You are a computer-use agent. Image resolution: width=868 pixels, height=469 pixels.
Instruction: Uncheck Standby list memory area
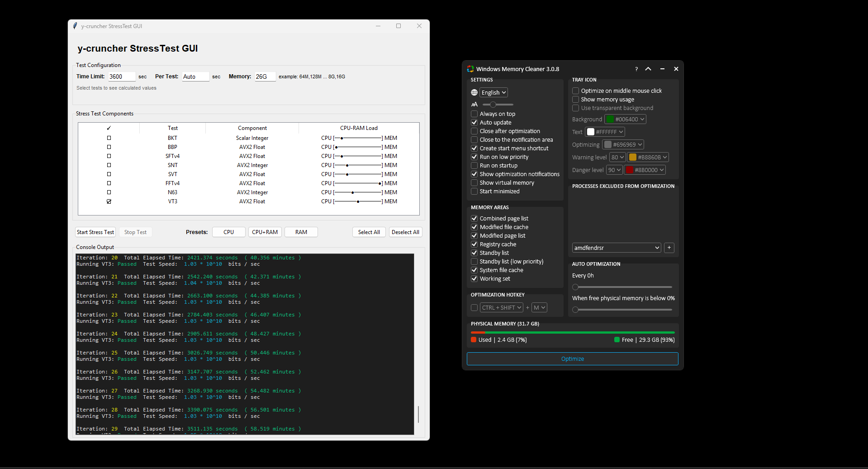click(x=474, y=253)
